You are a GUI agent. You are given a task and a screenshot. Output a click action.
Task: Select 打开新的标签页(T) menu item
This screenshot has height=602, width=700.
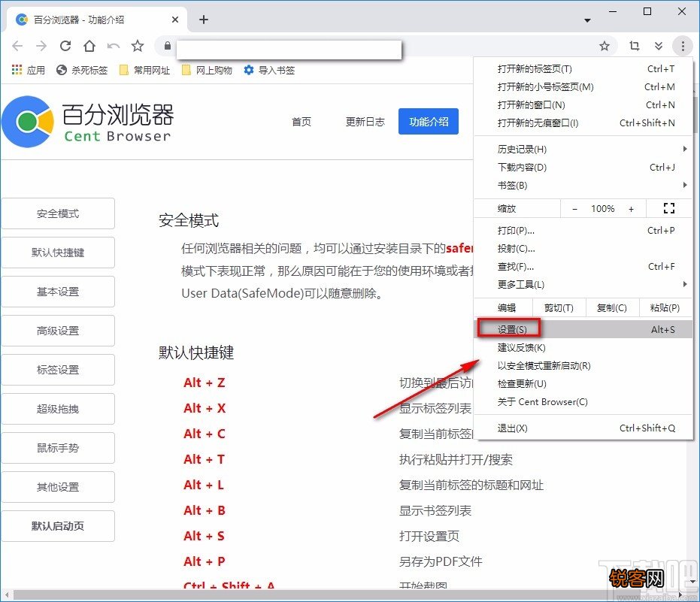(x=583, y=68)
